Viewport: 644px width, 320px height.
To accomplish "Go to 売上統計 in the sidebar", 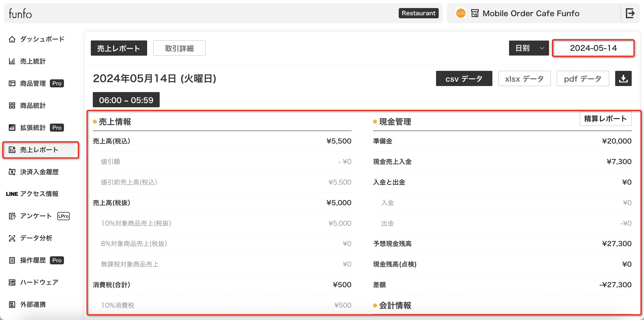I will 33,61.
